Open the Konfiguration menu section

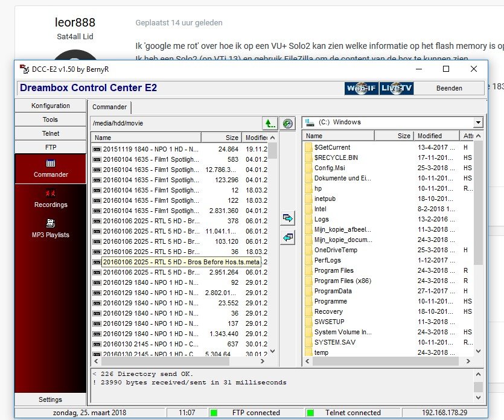tap(51, 106)
